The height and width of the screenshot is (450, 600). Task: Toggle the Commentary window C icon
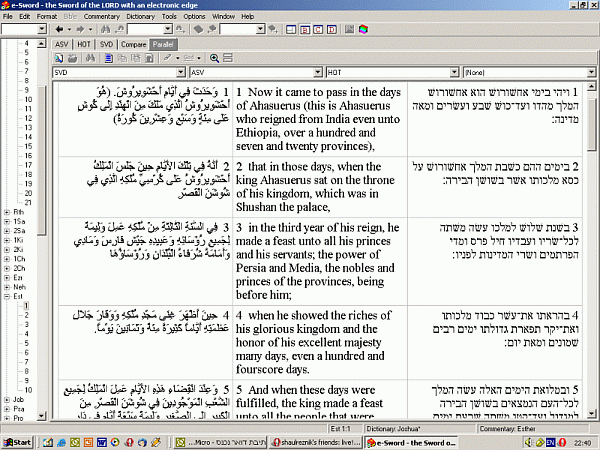point(318,29)
